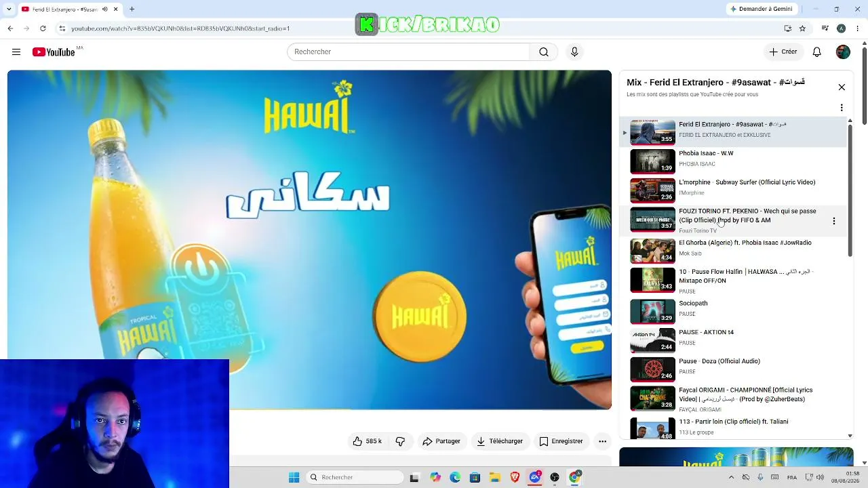Open the Chrome three-dot menu

[858, 28]
